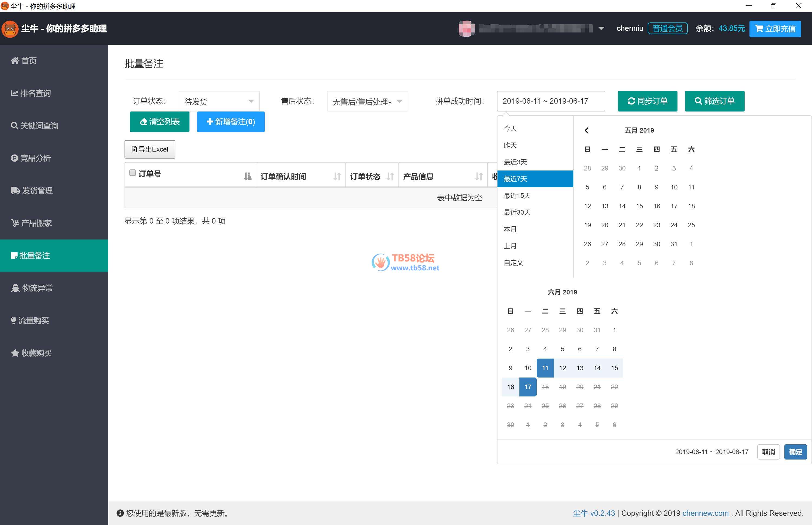
Task: Open 物流异常 in sidebar
Action: coord(54,288)
